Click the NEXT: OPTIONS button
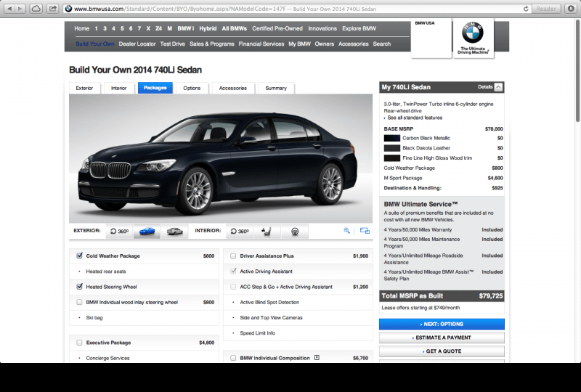The height and width of the screenshot is (392, 581). coord(442,324)
